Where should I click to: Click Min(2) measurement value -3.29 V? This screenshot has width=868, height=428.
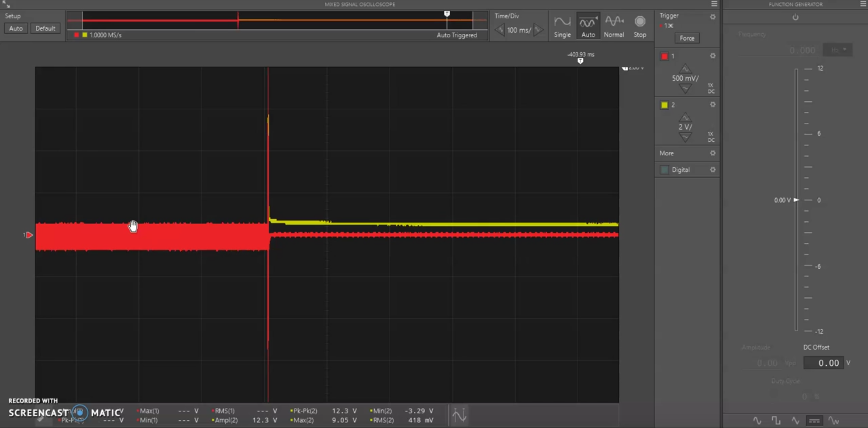click(x=419, y=411)
